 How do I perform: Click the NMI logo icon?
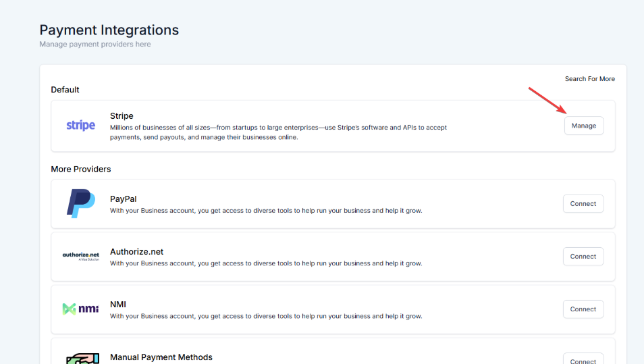click(80, 309)
